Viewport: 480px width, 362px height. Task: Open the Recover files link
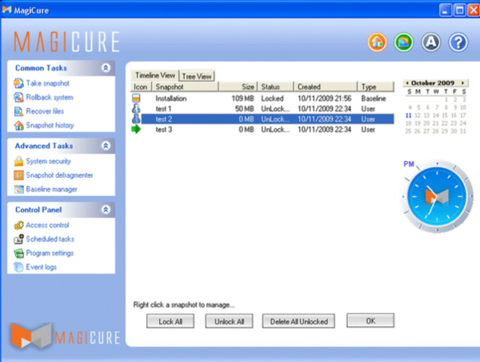click(45, 111)
